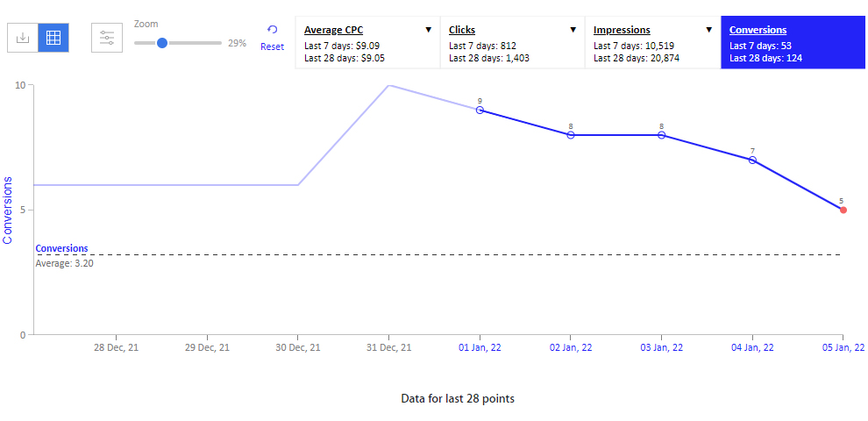Open the chart filter settings icon
868x421 pixels.
click(107, 38)
